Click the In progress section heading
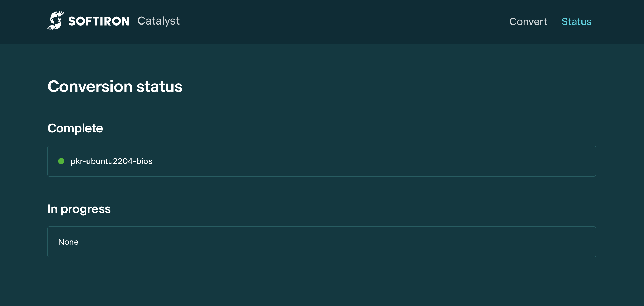Screen dimensions: 644x306 pos(79,209)
